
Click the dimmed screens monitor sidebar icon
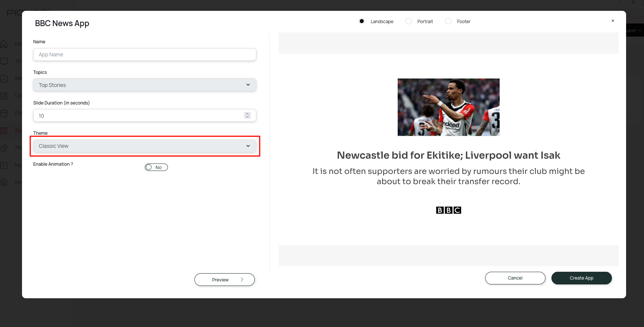pos(4,61)
